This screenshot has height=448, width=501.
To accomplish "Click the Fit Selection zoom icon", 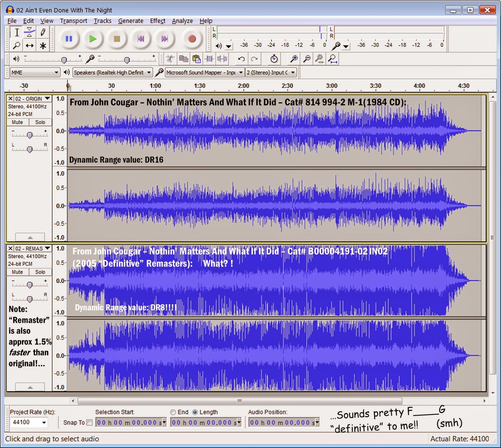I will (x=320, y=59).
